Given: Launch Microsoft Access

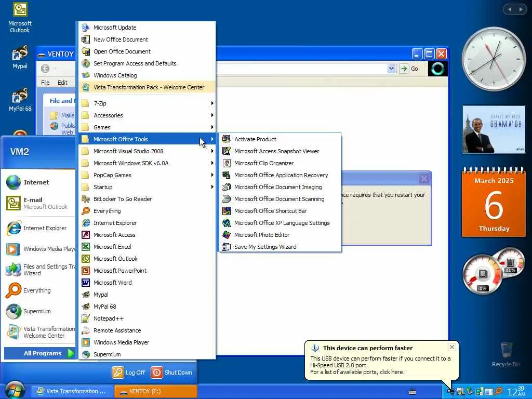Looking at the screenshot, I should [x=147, y=235].
